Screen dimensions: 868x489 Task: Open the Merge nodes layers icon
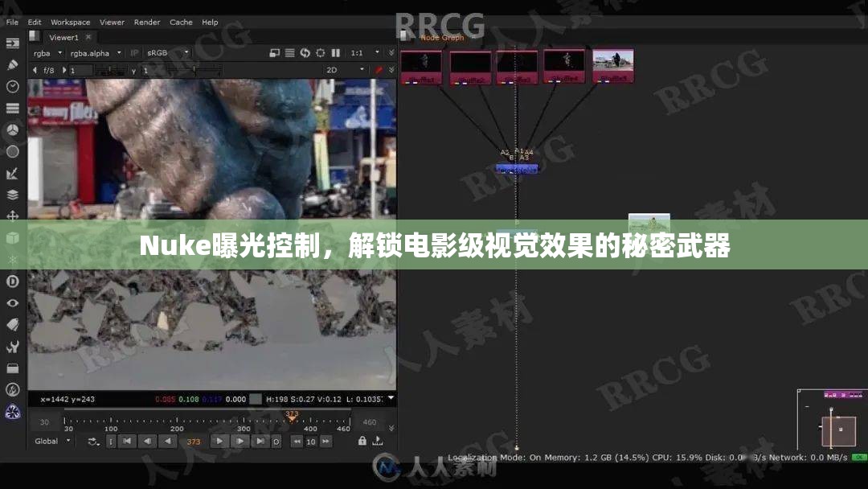point(12,195)
